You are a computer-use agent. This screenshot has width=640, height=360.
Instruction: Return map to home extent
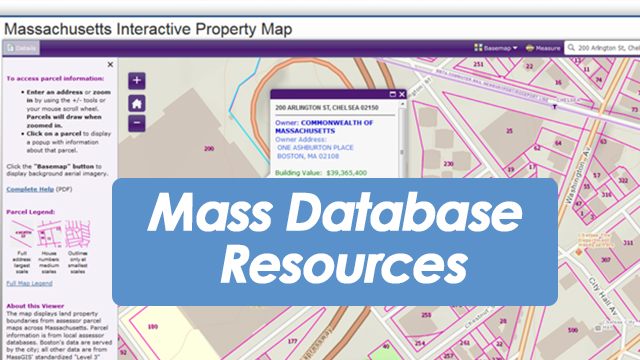click(x=137, y=104)
